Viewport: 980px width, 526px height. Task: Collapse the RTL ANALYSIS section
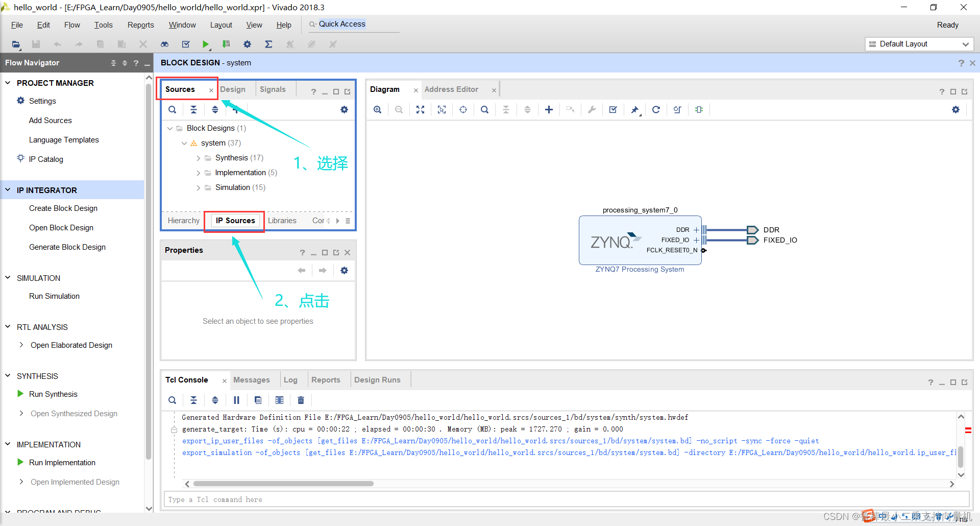pos(8,327)
